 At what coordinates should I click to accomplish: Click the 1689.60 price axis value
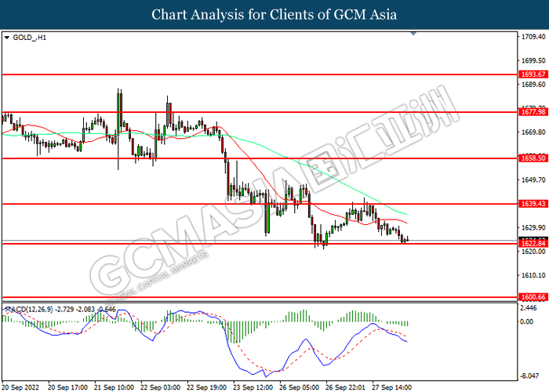[533, 85]
